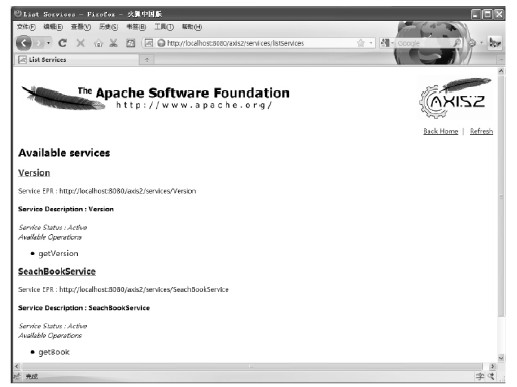Click the vertical scrollbar thumb
Screen dimensions: 517x387
[x=501, y=196]
